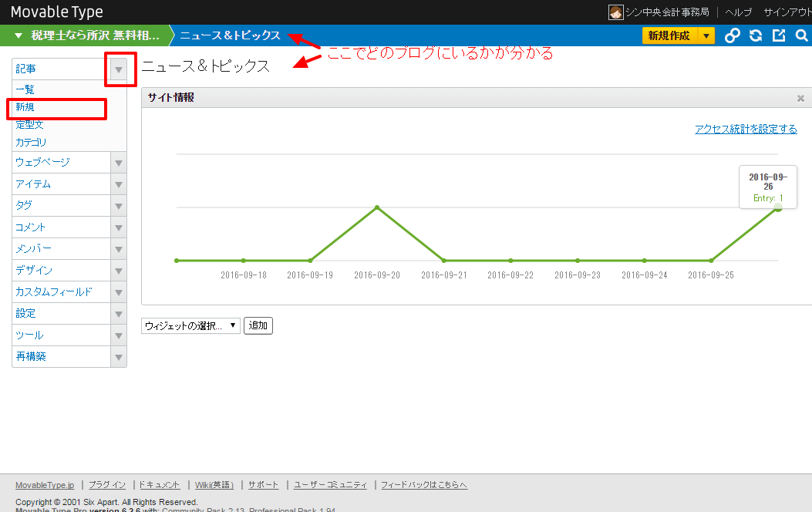Select 一覧 under 記事
Screen dimensions: 812x512
click(25, 89)
